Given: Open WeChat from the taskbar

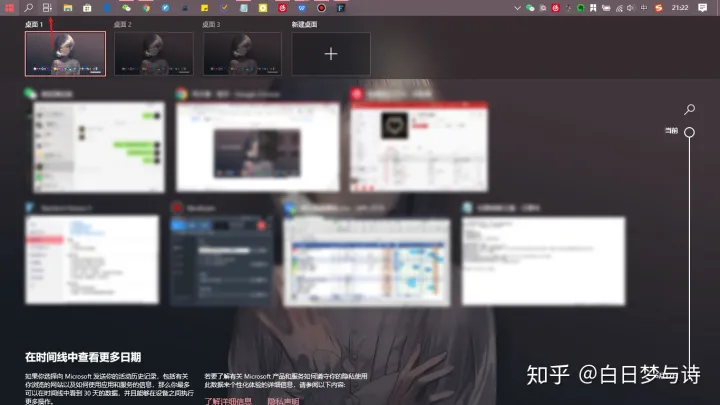Looking at the screenshot, I should click(126, 8).
